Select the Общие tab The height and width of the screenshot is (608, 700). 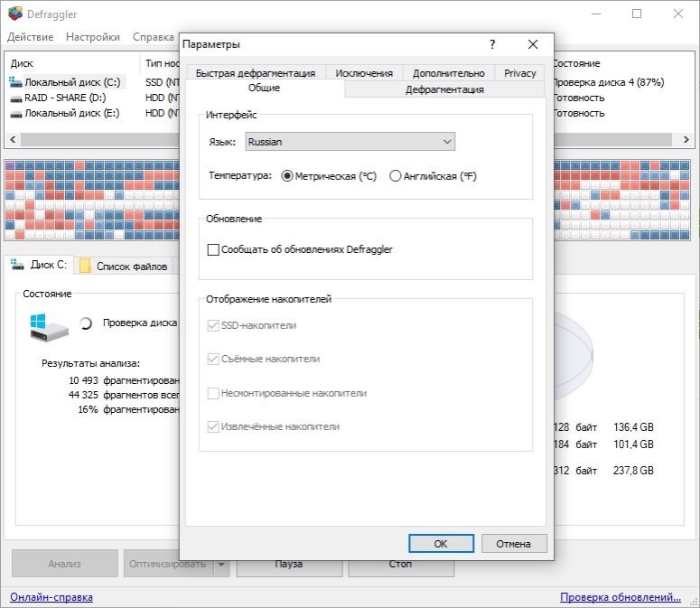265,88
